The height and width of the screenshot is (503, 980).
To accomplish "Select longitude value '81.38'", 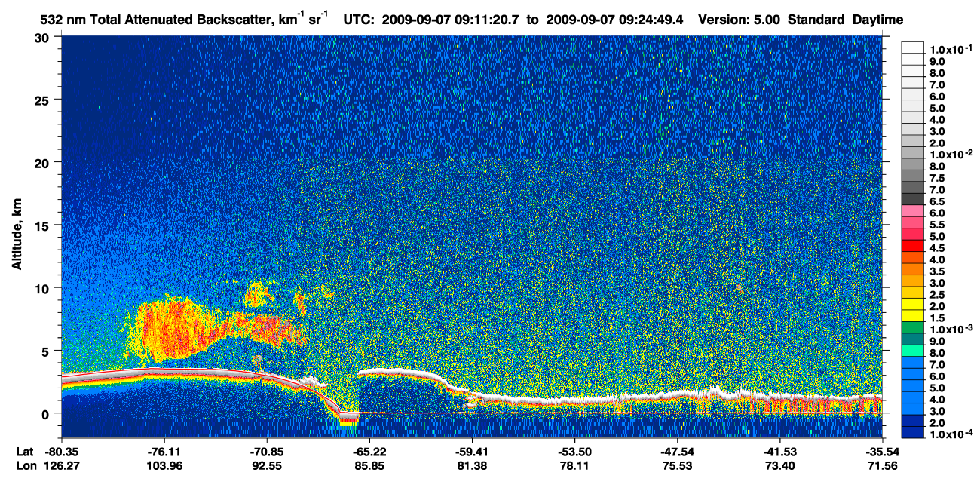I will pos(472,466).
